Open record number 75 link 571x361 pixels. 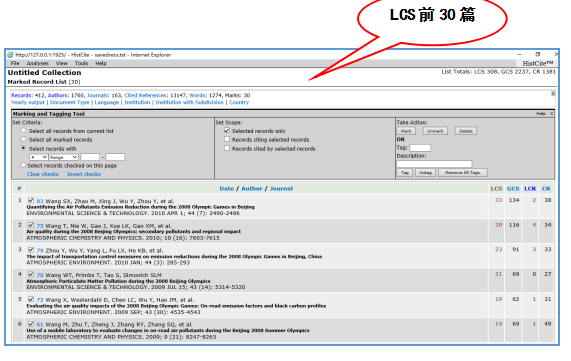point(40,226)
